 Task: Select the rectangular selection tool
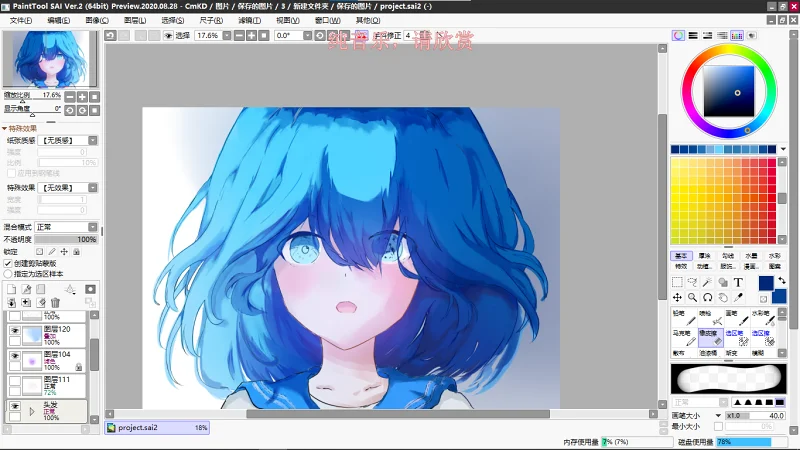tap(677, 282)
